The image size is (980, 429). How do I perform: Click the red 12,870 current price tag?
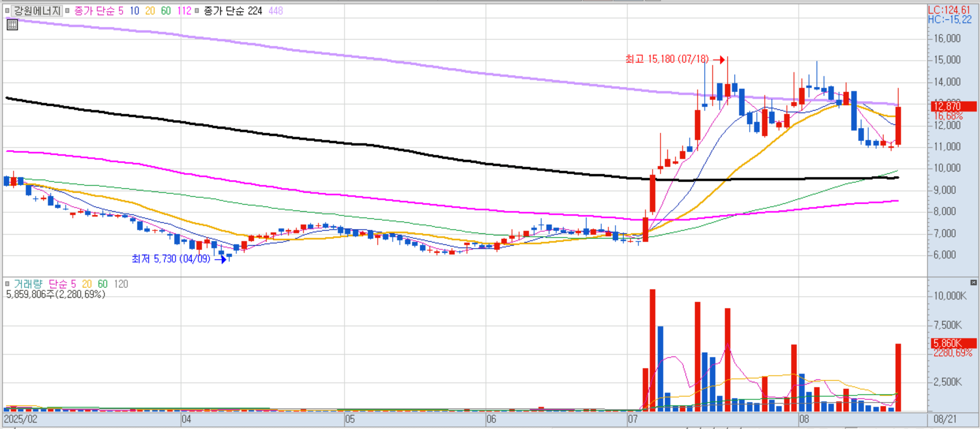point(954,106)
